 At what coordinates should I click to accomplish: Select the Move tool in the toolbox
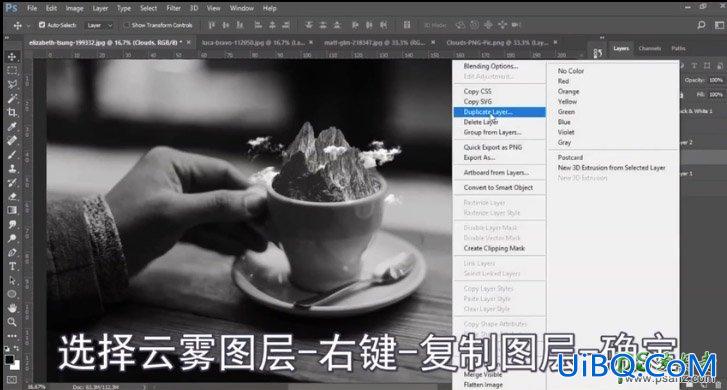pyautogui.click(x=12, y=57)
